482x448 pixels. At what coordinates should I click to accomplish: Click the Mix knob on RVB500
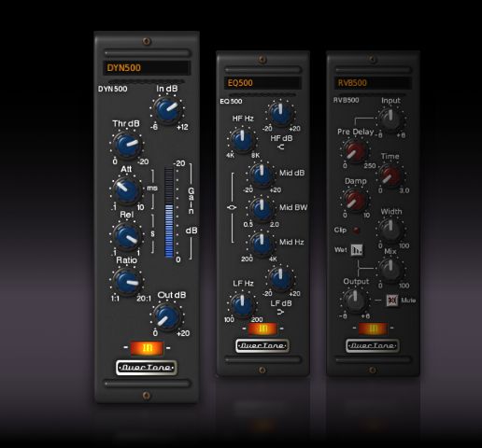point(390,271)
